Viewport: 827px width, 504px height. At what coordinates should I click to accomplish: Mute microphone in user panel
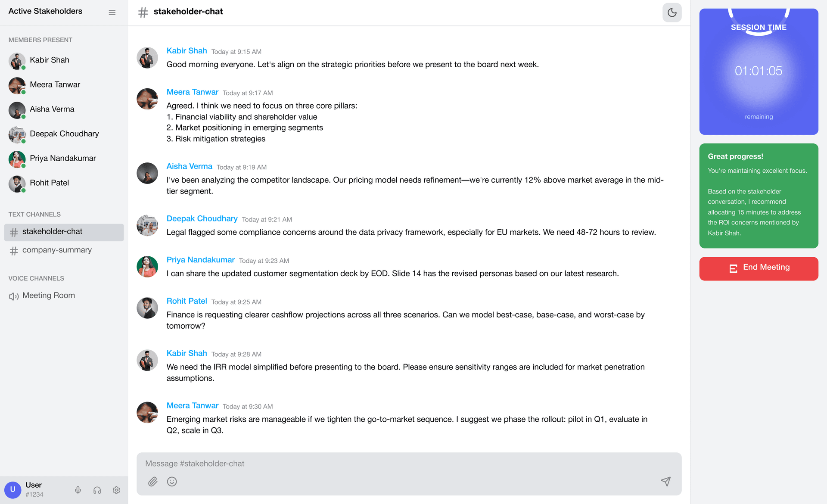tap(78, 490)
